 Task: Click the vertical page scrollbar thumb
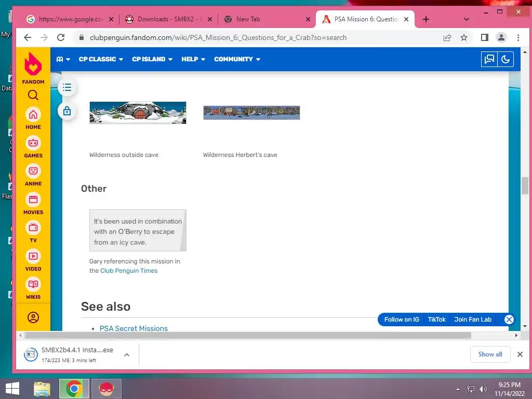(525, 186)
